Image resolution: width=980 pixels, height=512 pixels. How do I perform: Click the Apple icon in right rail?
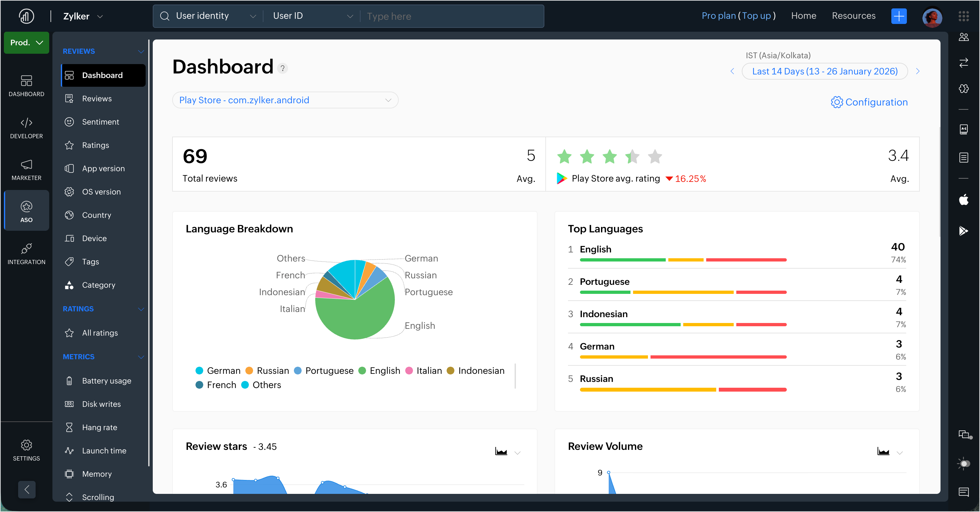963,199
